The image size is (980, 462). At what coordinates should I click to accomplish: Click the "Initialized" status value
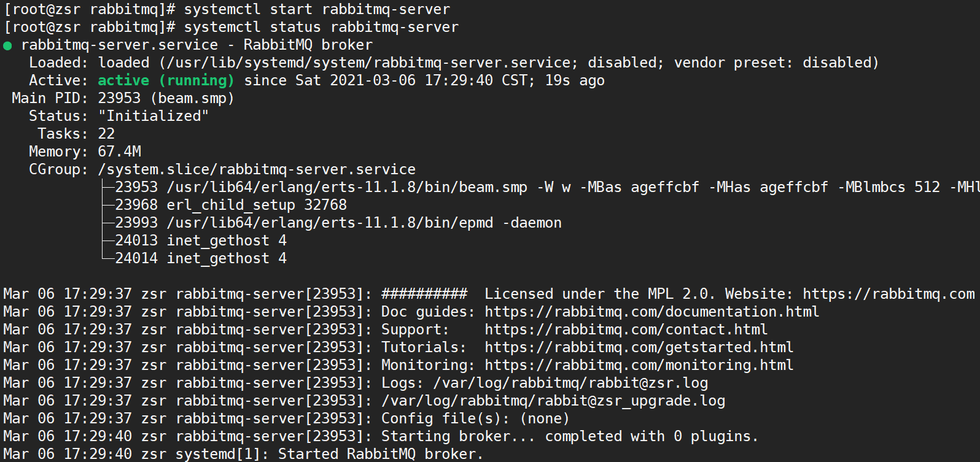pos(154,116)
